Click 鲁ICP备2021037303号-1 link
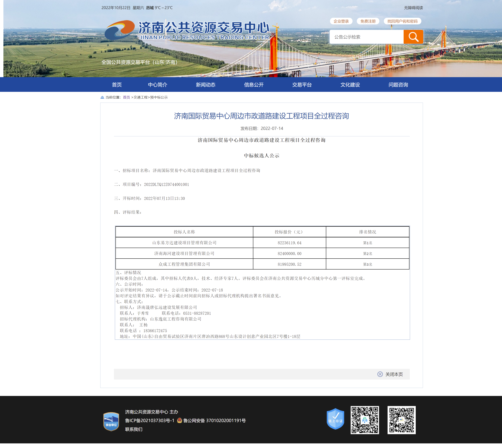This screenshot has width=502, height=448. (150, 420)
